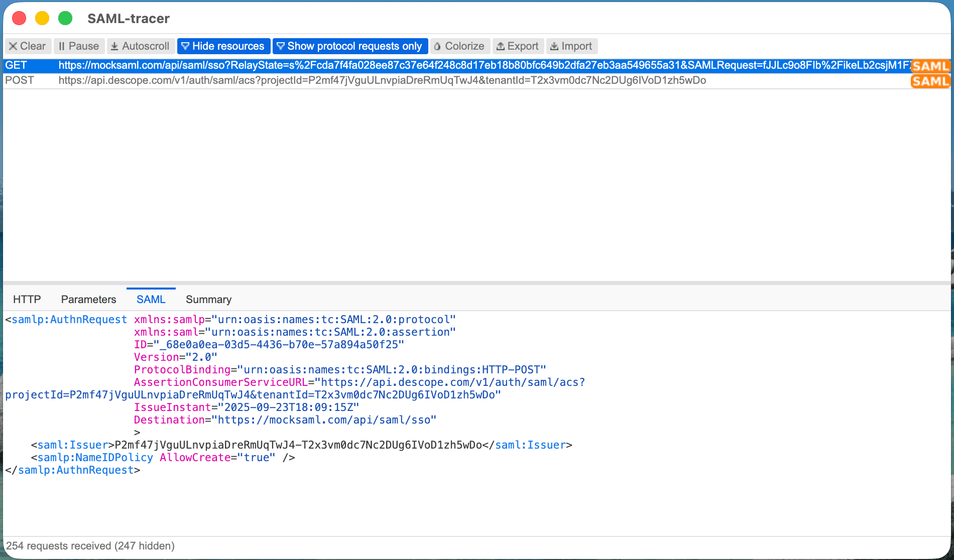Open the Parameters tab

tap(88, 299)
